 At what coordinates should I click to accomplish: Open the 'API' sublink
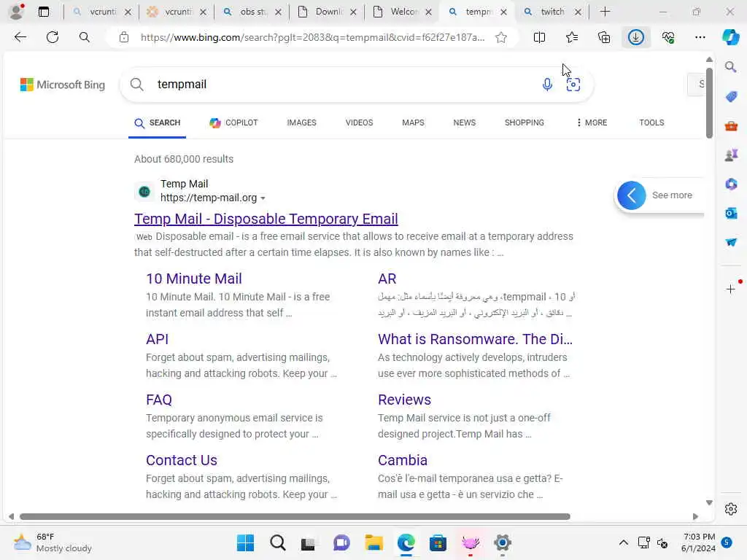(x=158, y=339)
